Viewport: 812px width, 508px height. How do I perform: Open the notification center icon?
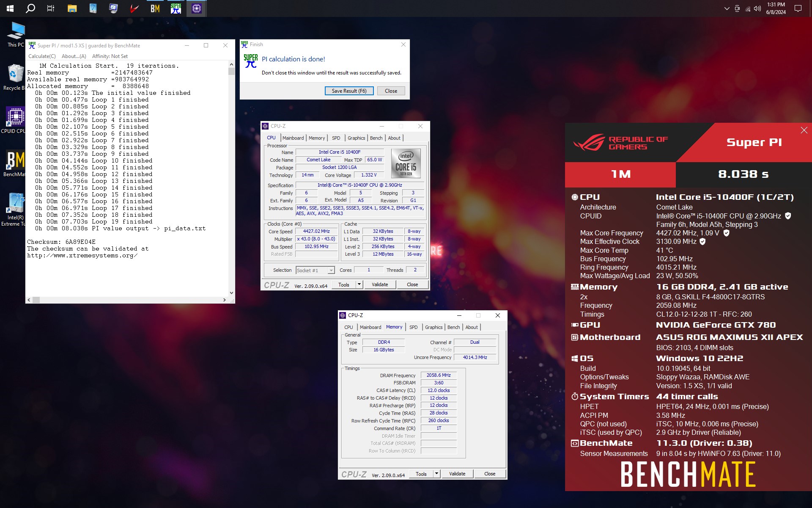point(798,8)
